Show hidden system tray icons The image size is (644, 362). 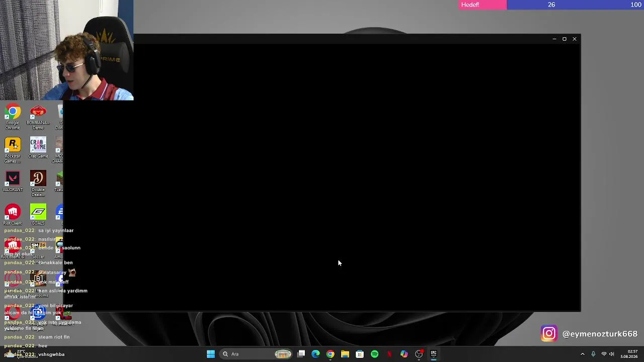click(583, 354)
